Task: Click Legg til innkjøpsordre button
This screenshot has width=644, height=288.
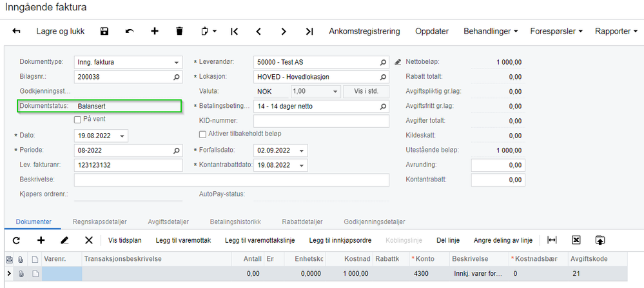Action: coord(340,241)
